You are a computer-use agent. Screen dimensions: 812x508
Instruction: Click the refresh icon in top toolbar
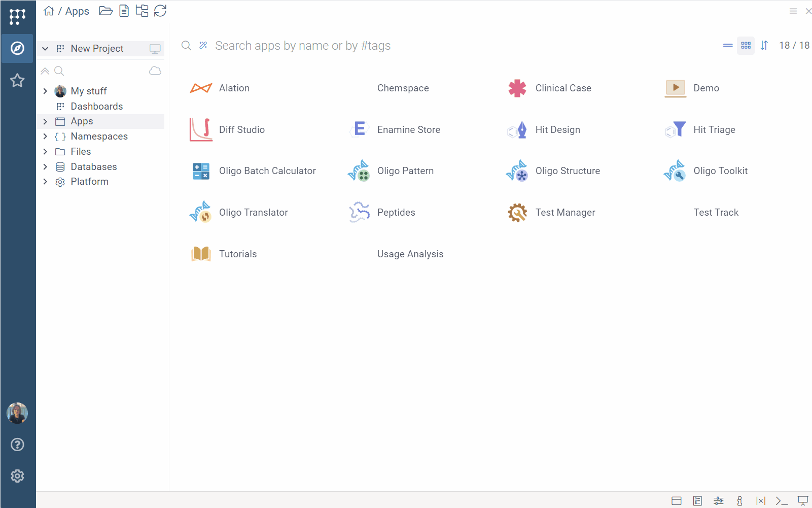coord(160,11)
